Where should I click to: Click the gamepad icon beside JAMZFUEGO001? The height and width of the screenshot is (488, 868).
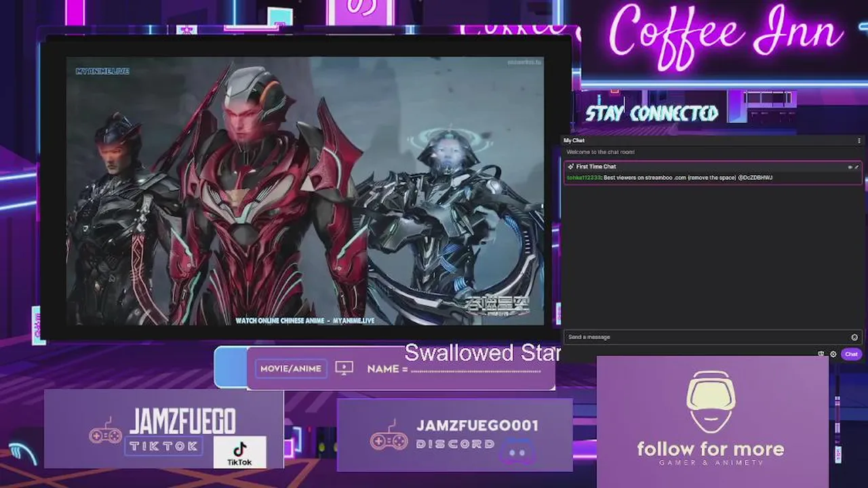coord(389,434)
